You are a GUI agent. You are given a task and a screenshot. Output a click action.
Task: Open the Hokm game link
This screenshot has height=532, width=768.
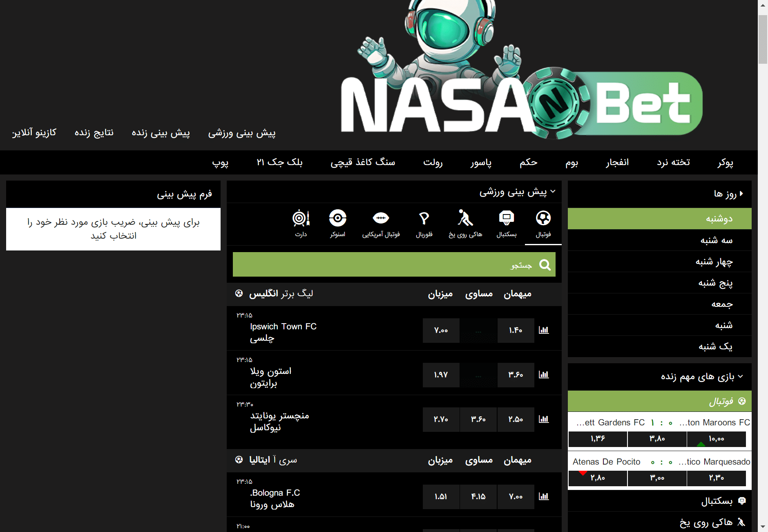[528, 162]
